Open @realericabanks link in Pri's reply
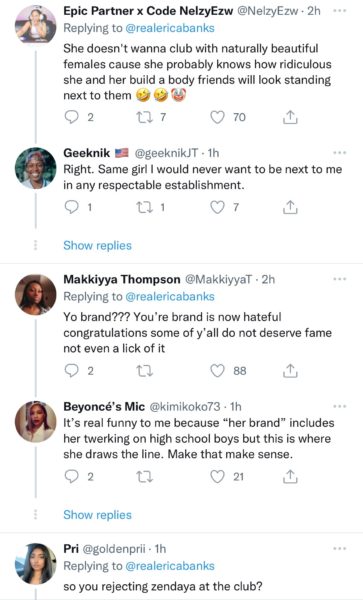Viewport: 363px width, 600px height. pyautogui.click(x=170, y=566)
